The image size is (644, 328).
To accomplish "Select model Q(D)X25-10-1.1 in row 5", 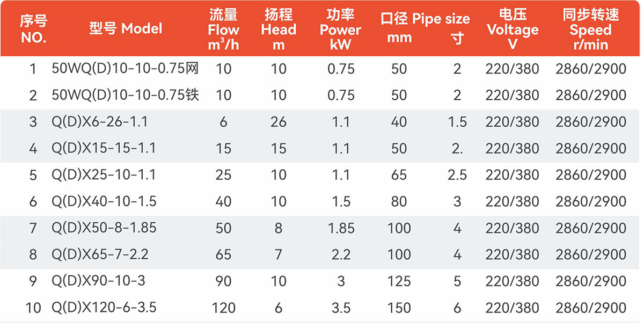I will 104,174.
